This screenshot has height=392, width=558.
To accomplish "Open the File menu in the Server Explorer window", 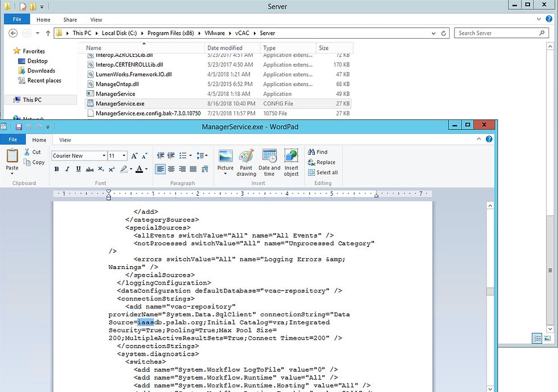I will point(17,19).
